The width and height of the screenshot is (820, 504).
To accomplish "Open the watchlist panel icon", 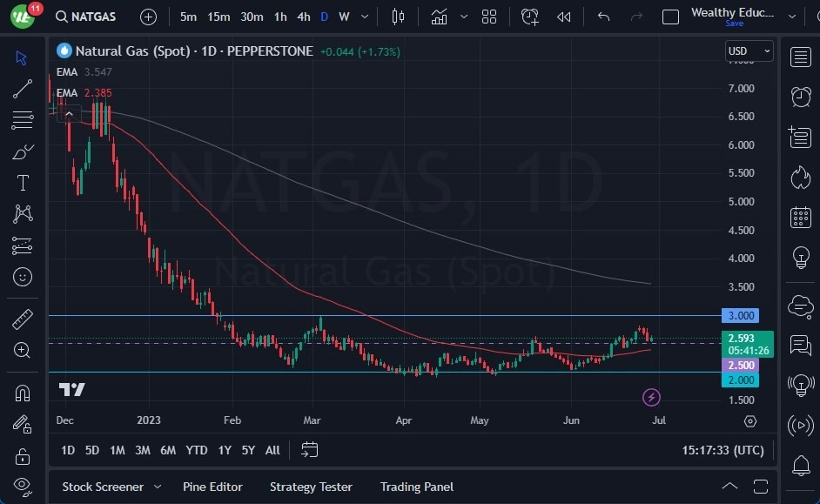I will (801, 57).
